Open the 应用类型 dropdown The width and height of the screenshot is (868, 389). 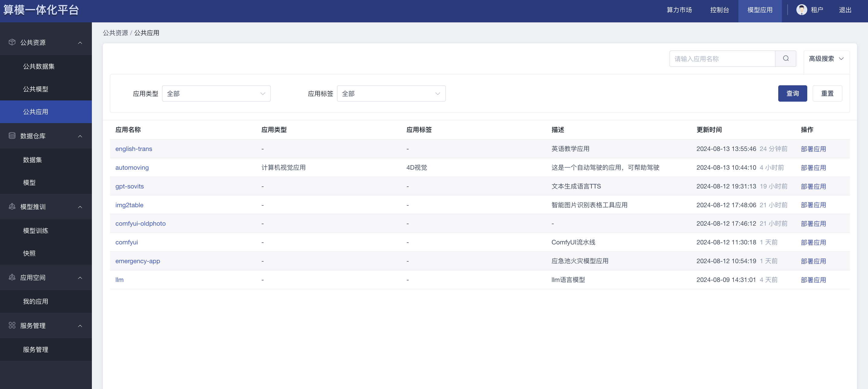point(216,93)
